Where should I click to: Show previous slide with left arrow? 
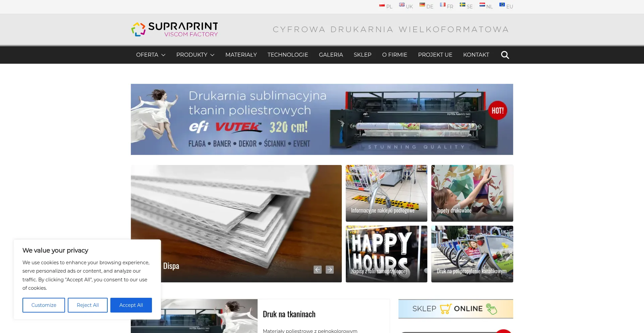coord(318,270)
